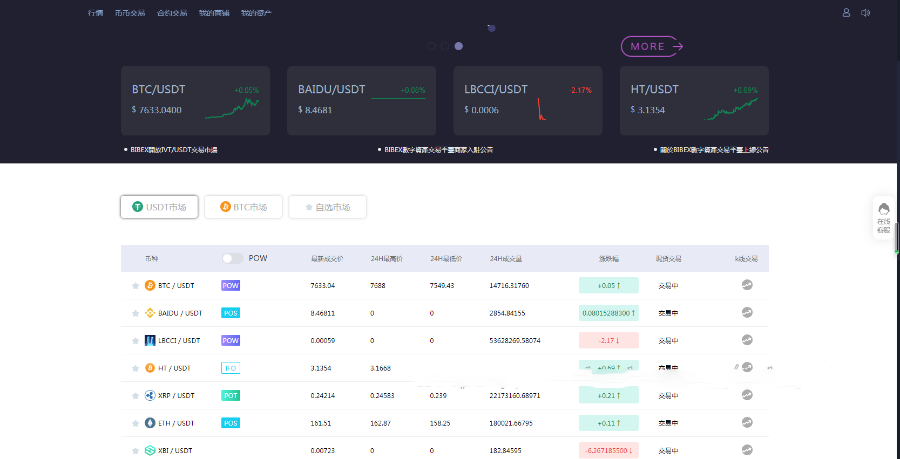Click the XBI coin logo in table
Screen dimensions: 900x459
[x=150, y=450]
